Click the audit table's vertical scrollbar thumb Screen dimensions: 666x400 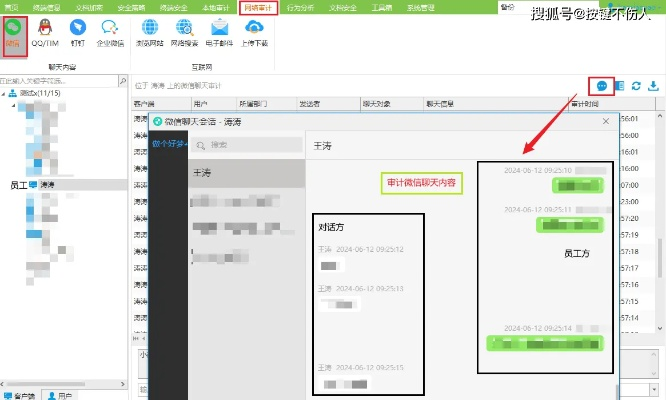pyautogui.click(x=660, y=258)
